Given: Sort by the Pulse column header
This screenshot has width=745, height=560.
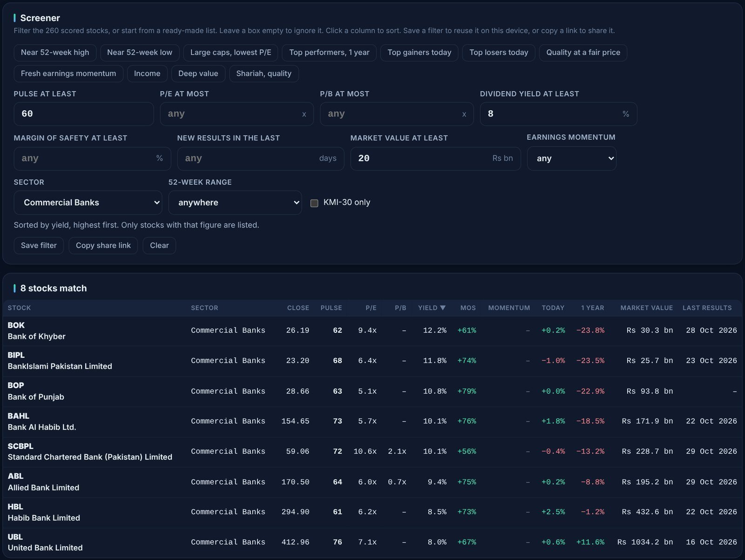Looking at the screenshot, I should [x=331, y=308].
